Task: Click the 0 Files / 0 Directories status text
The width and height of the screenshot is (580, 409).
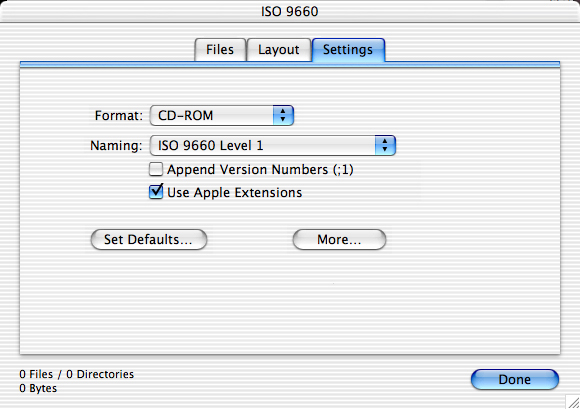Action: coord(77,374)
